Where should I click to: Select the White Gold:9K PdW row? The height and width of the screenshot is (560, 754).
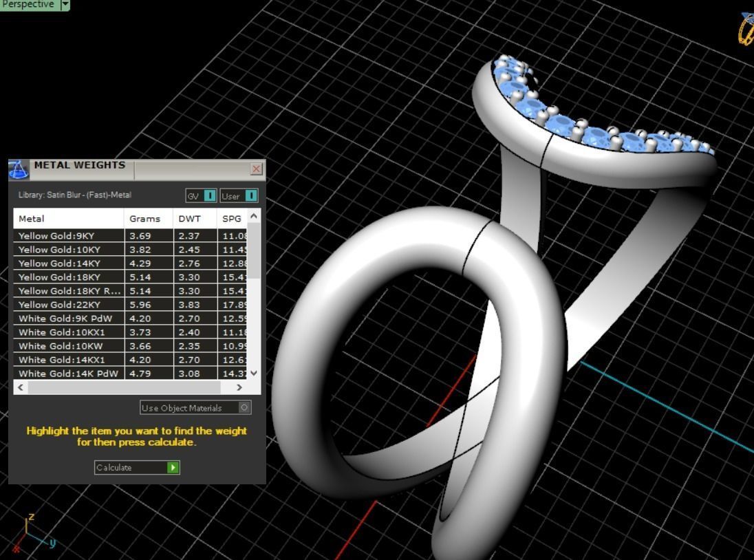[x=130, y=319]
